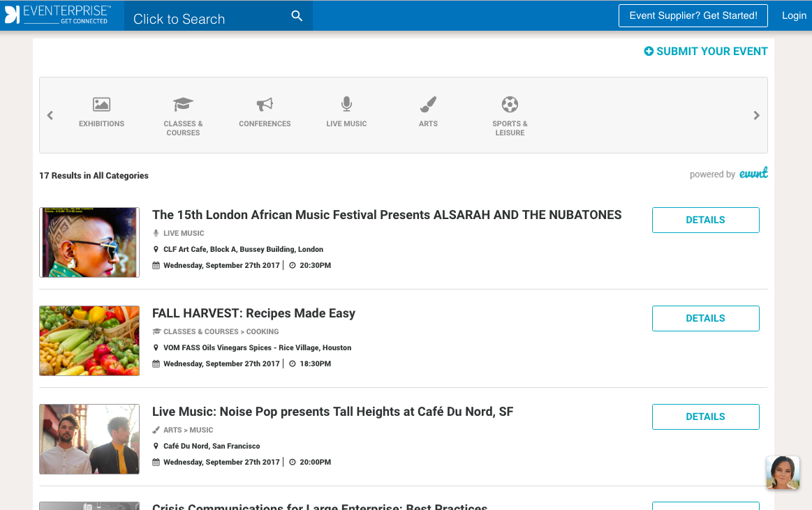812x510 pixels.
Task: Click the Eventerprise logo
Action: [x=57, y=15]
